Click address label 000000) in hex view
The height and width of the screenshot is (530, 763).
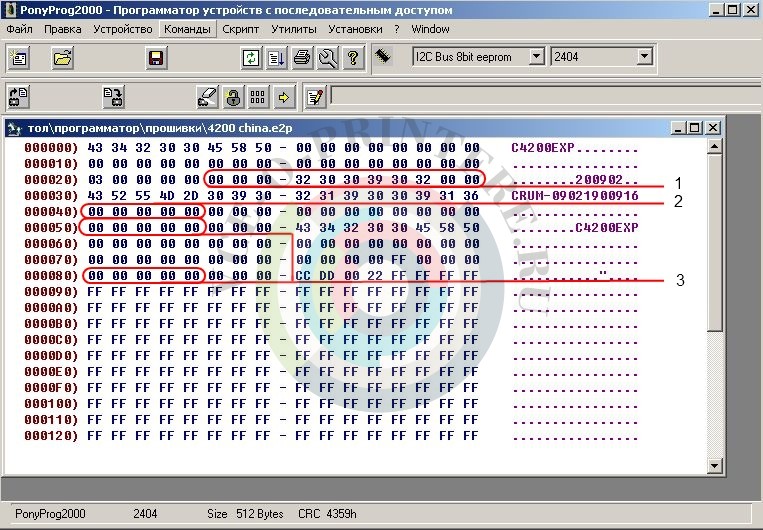[x=51, y=148]
